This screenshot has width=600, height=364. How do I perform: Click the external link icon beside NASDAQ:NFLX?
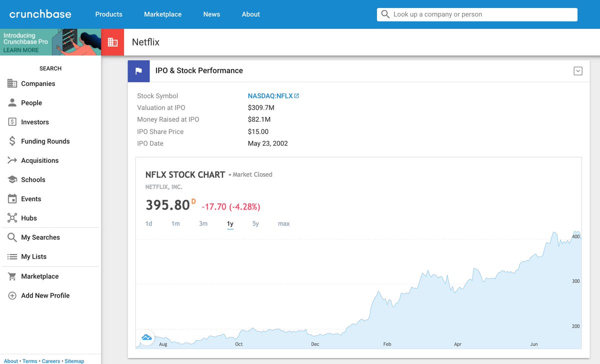[296, 96]
